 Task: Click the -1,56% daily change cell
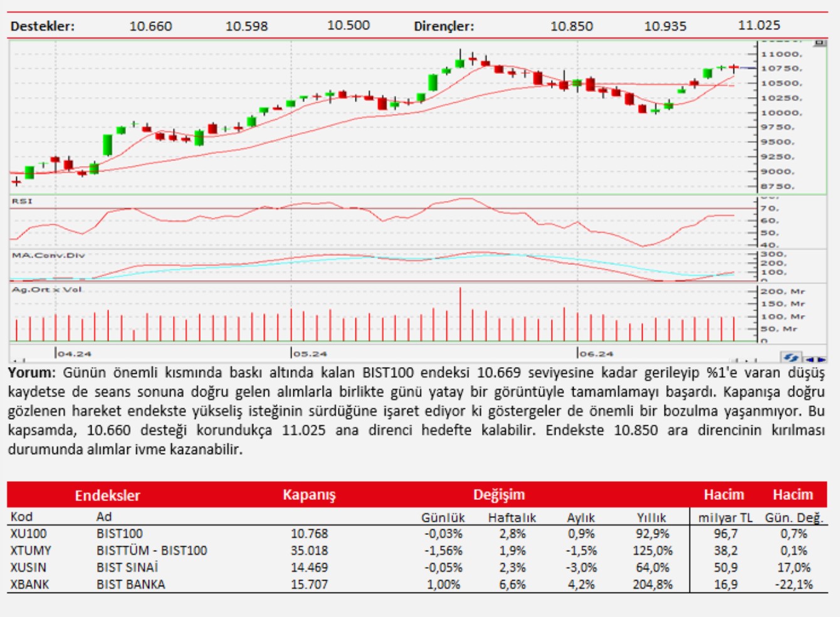pyautogui.click(x=443, y=551)
